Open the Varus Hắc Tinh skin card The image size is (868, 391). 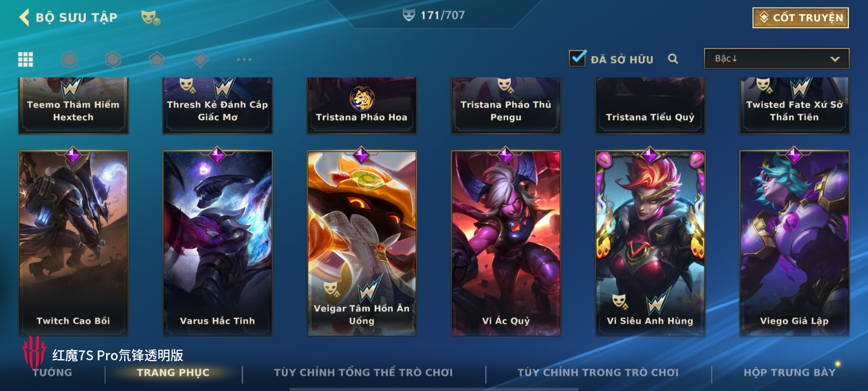[217, 243]
